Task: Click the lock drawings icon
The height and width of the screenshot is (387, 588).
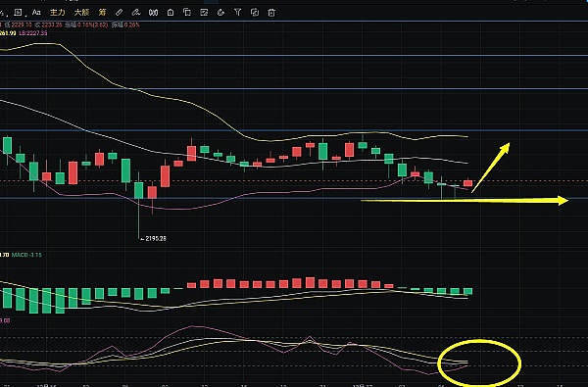Action: point(171,13)
